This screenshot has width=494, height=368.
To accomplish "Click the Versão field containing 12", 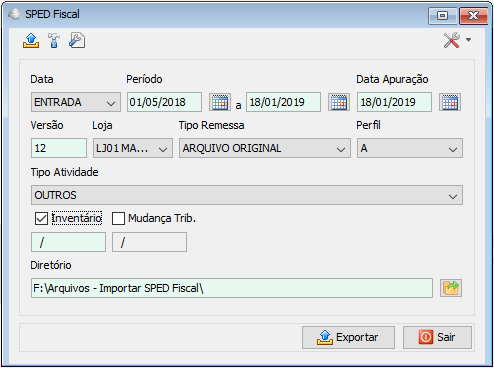I will pyautogui.click(x=59, y=148).
